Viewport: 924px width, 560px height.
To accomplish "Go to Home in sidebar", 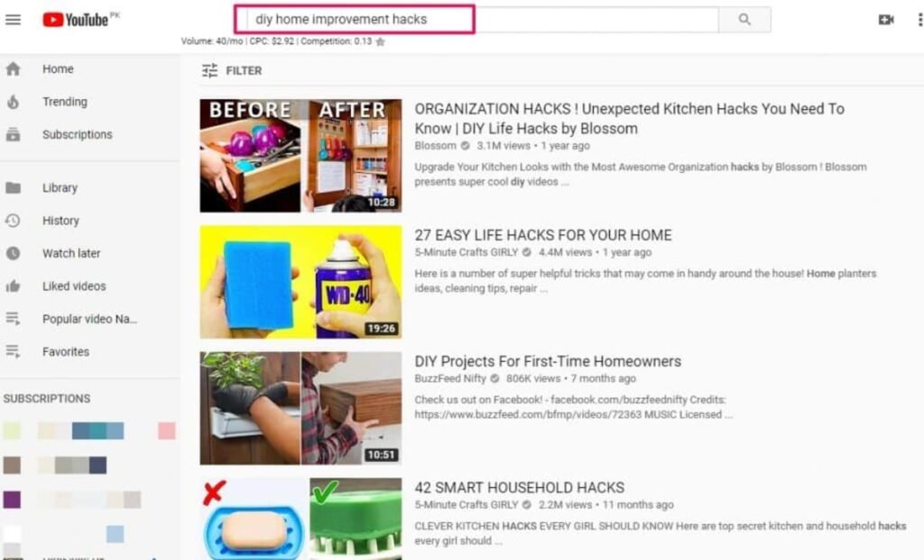I will [58, 69].
